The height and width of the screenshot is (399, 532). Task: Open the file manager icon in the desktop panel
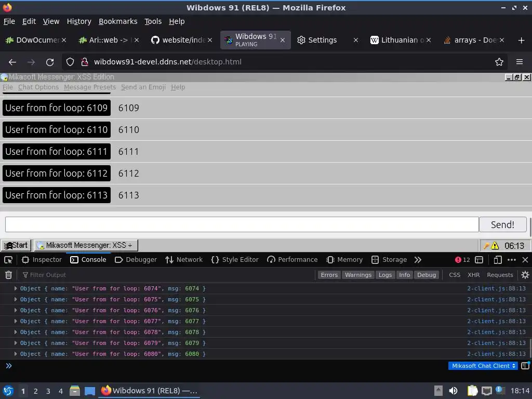pos(75,391)
